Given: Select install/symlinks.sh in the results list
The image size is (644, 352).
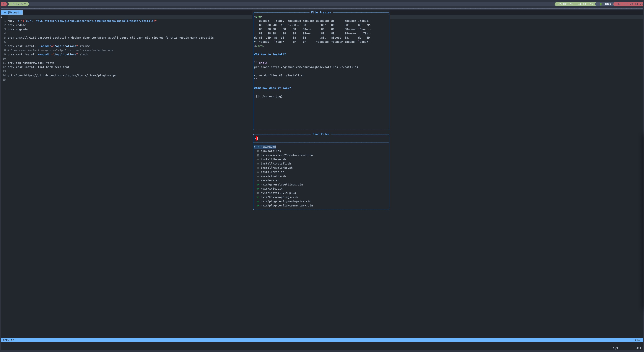Looking at the screenshot, I should (x=277, y=168).
